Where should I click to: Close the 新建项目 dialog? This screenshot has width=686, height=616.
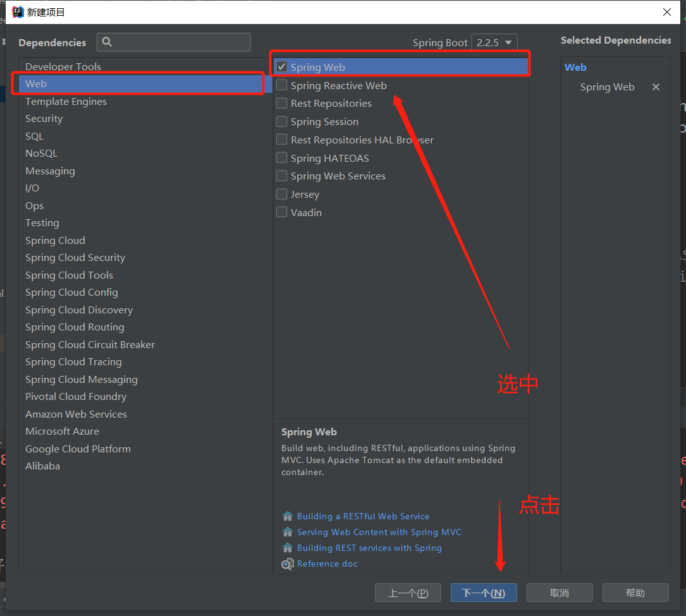667,12
